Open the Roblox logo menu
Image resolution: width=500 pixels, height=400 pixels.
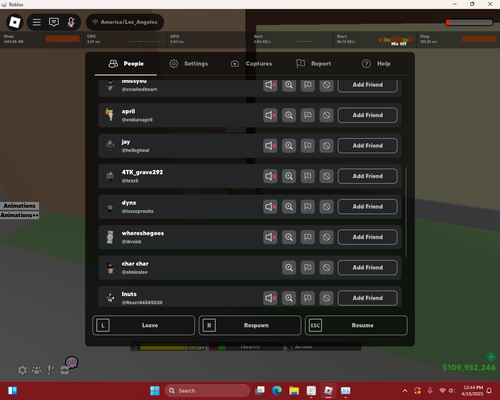[x=15, y=22]
